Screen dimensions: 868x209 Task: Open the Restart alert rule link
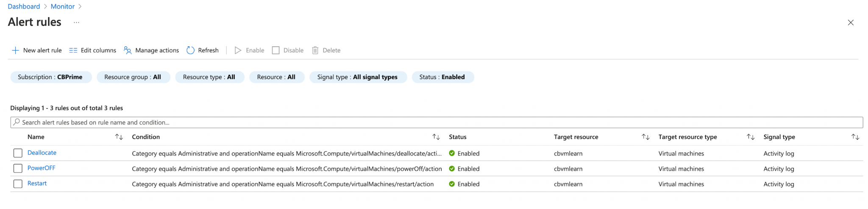click(x=37, y=184)
